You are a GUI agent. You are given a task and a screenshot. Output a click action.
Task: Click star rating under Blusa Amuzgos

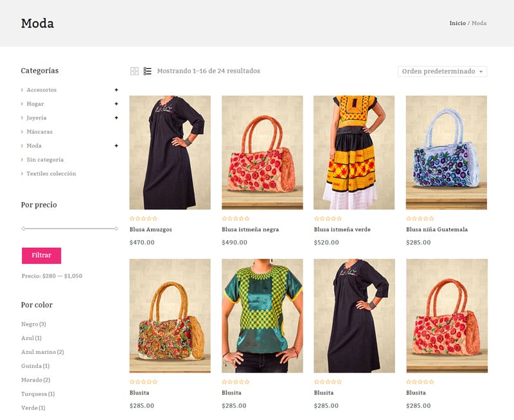(143, 218)
